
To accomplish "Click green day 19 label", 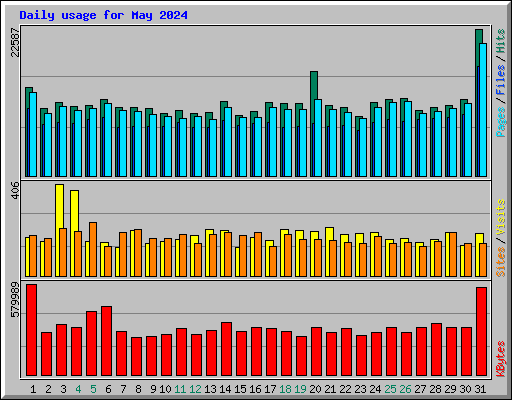I will (300, 389).
